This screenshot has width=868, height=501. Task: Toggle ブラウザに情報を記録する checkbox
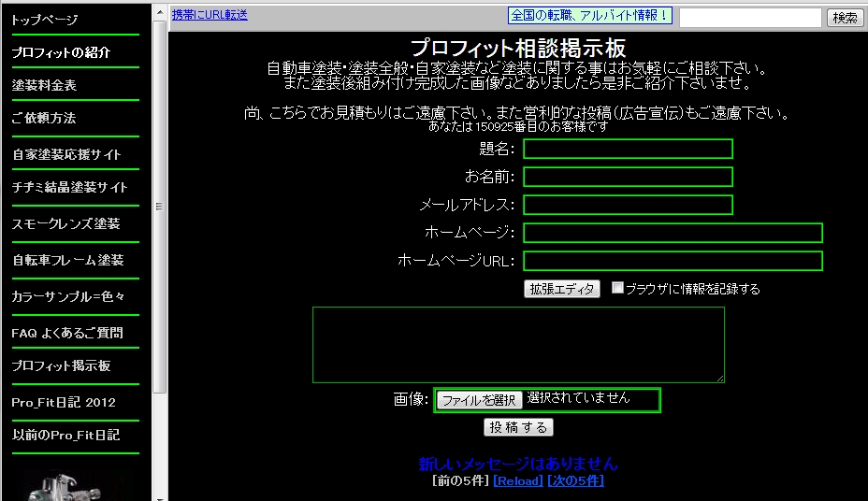click(617, 288)
